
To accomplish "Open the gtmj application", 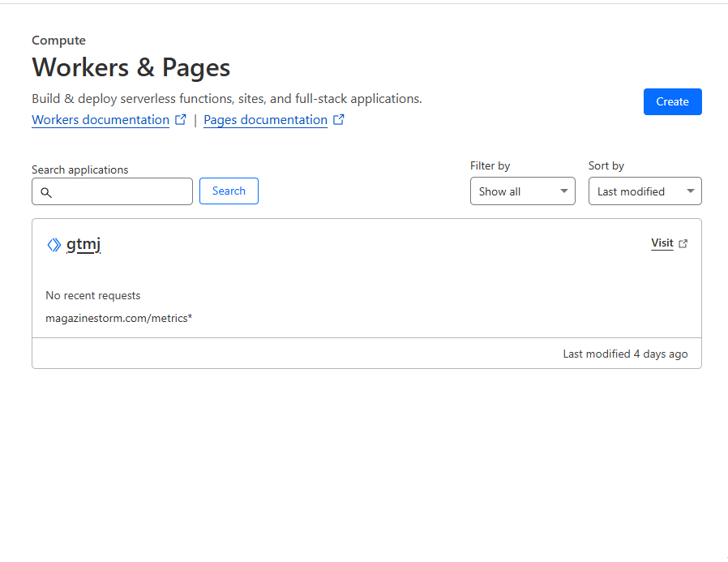I will pyautogui.click(x=84, y=244).
